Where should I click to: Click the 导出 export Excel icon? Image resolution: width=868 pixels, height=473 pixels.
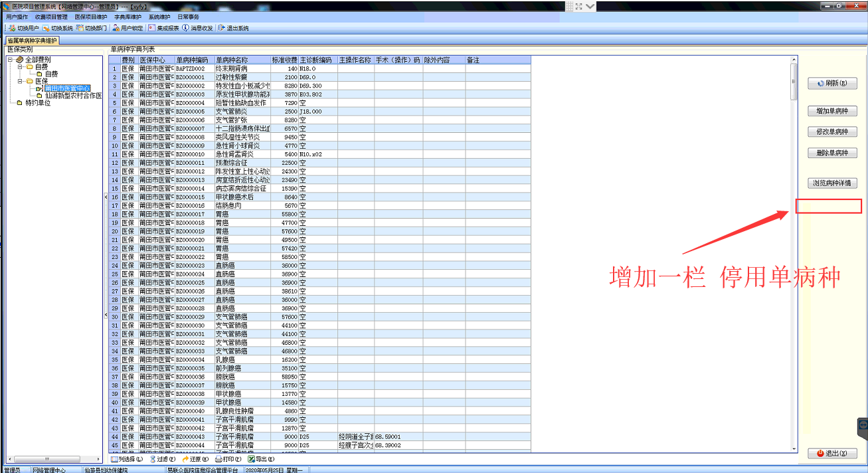pyautogui.click(x=252, y=459)
